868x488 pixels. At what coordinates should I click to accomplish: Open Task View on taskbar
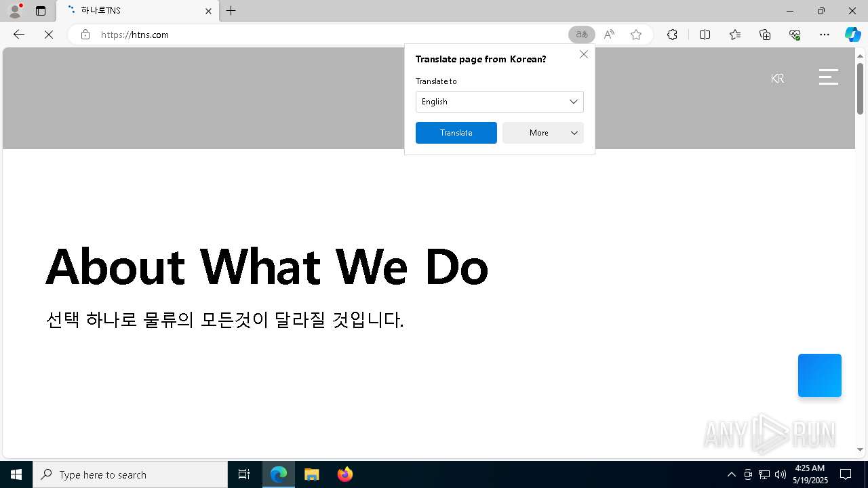[x=244, y=474]
